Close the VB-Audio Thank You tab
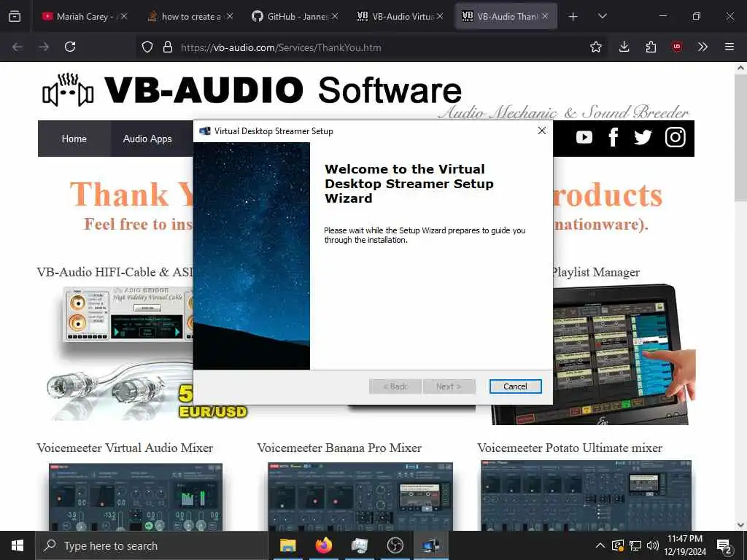Screen dimensions: 747x560 pyautogui.click(x=545, y=16)
